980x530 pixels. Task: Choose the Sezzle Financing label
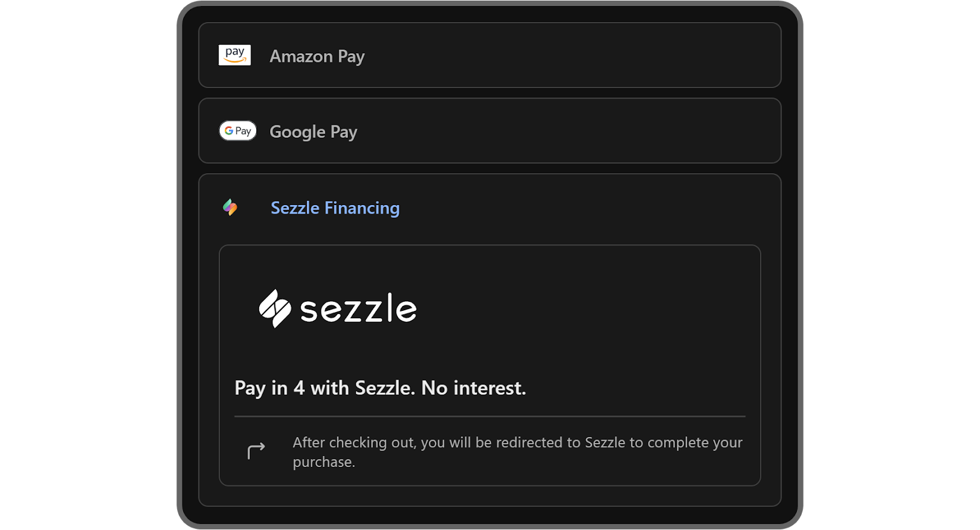[x=335, y=208]
